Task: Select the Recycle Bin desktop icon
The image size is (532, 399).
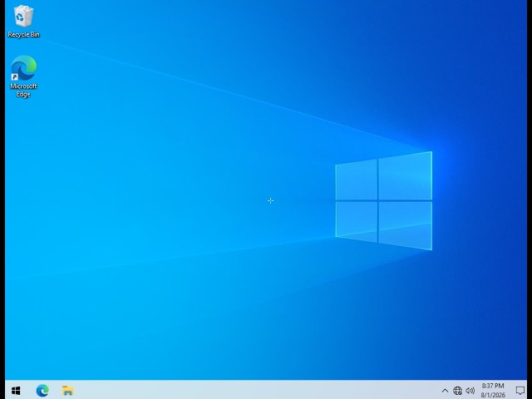Action: click(23, 22)
